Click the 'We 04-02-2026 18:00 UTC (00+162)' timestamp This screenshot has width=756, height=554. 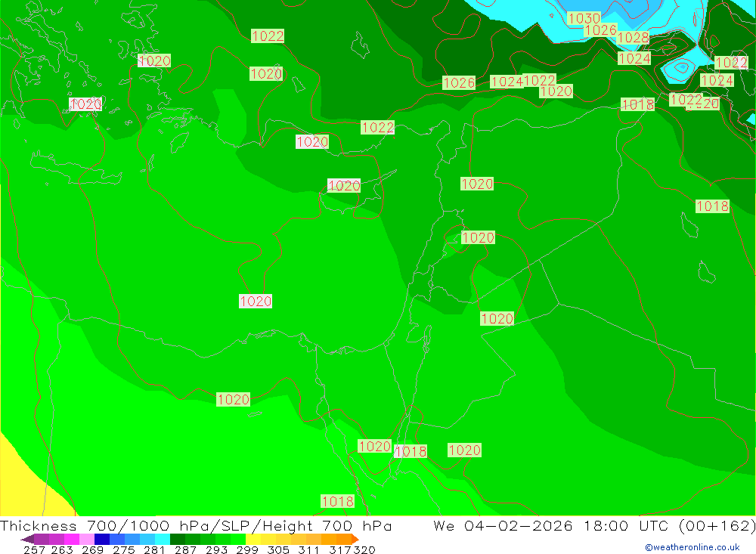[x=594, y=525]
